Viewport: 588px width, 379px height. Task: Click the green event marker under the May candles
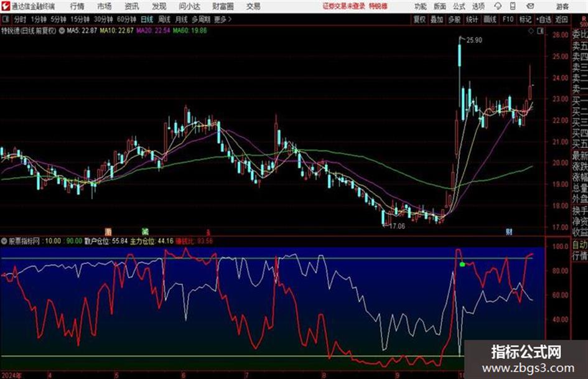click(145, 232)
